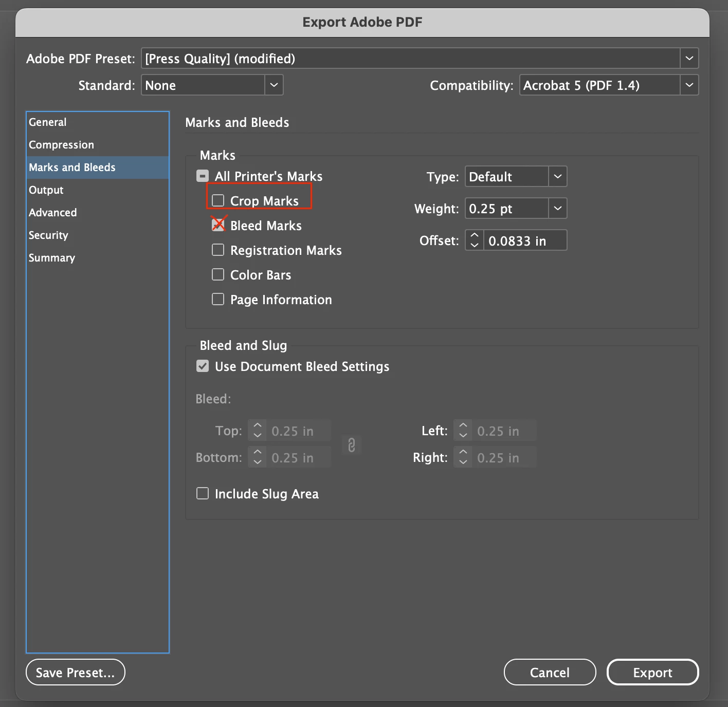Click the Weight 0.25 pt value
This screenshot has height=707, width=728.
tap(490, 209)
